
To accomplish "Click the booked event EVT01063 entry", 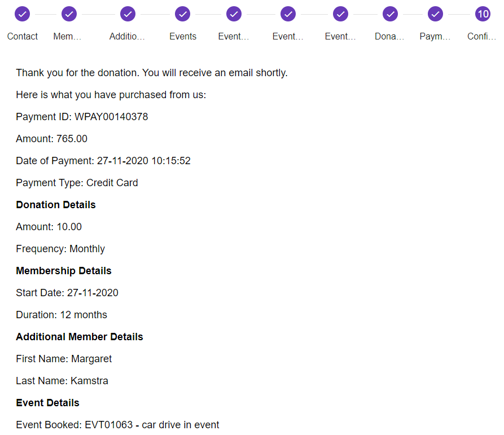I will [x=118, y=424].
